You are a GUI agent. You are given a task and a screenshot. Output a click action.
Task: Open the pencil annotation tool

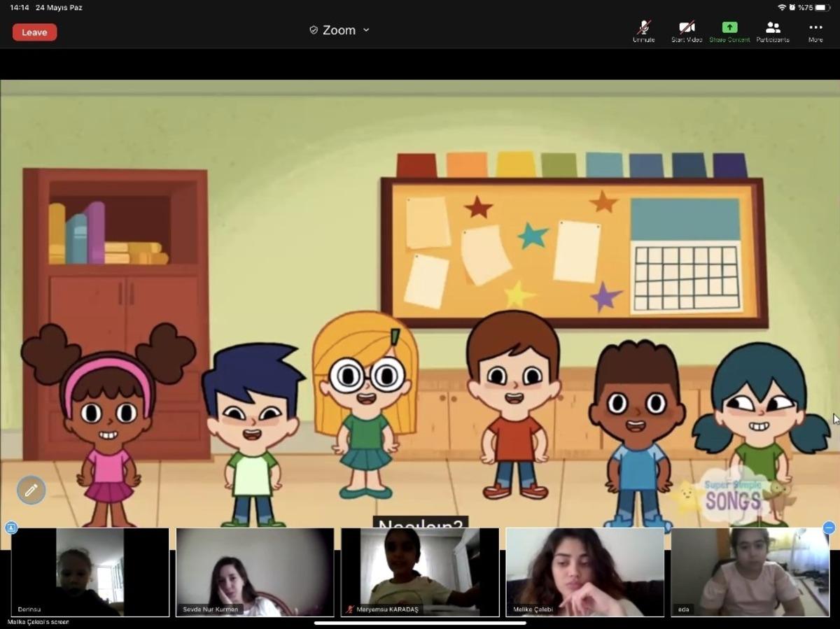[31, 490]
